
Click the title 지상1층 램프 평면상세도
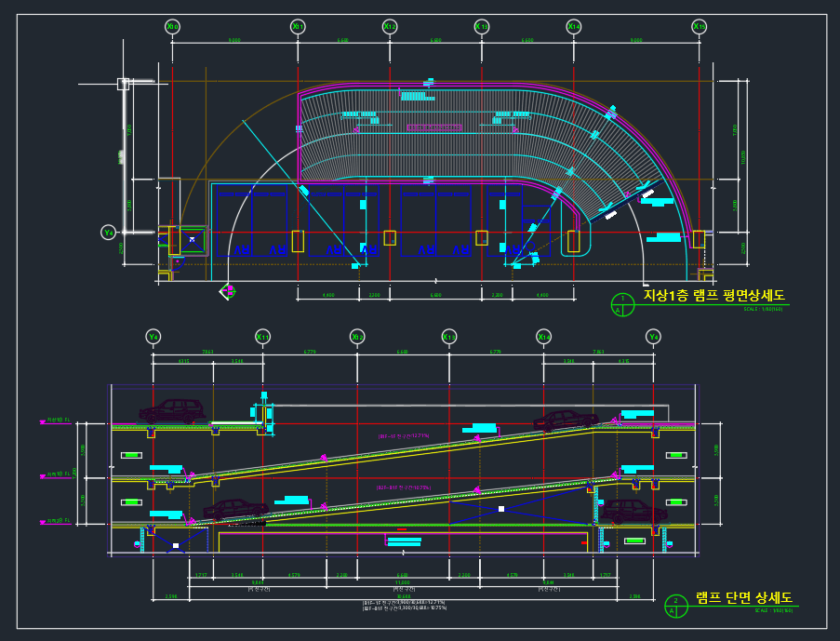713,295
